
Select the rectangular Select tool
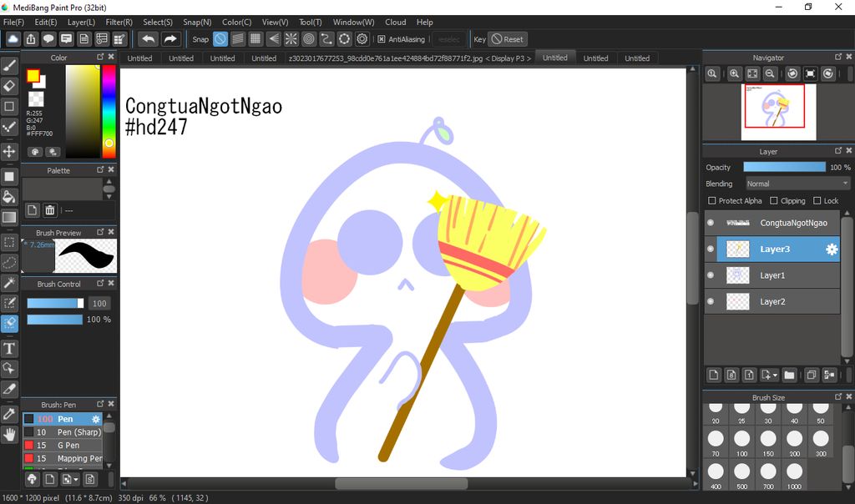click(x=9, y=243)
